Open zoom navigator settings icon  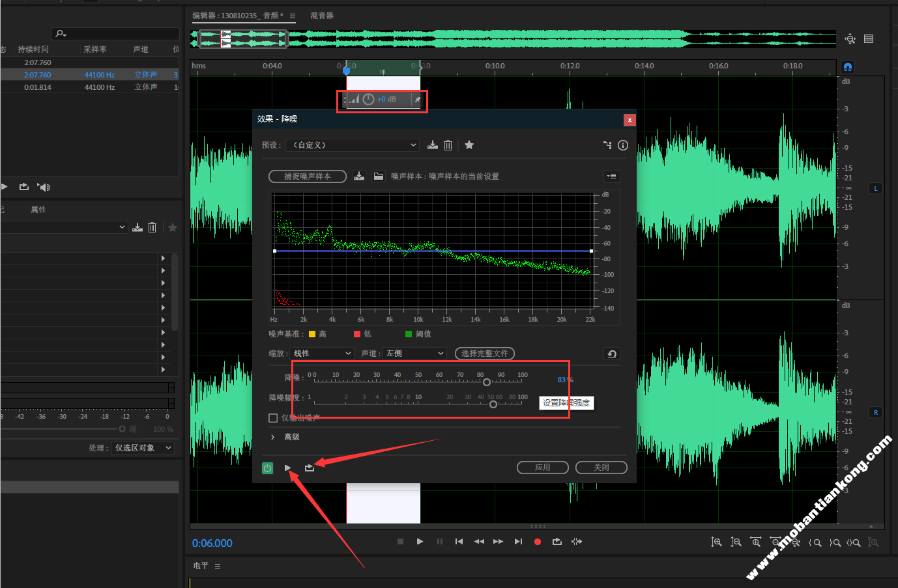tap(850, 39)
